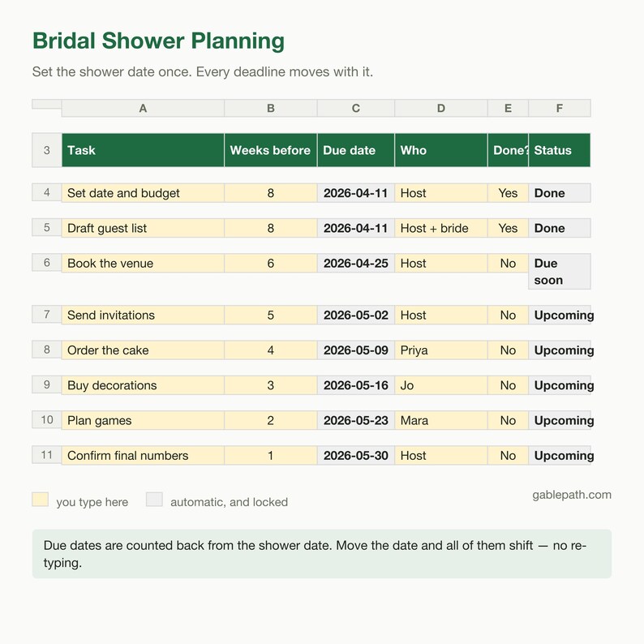Select column A header
The height and width of the screenshot is (644, 644).
(x=143, y=108)
